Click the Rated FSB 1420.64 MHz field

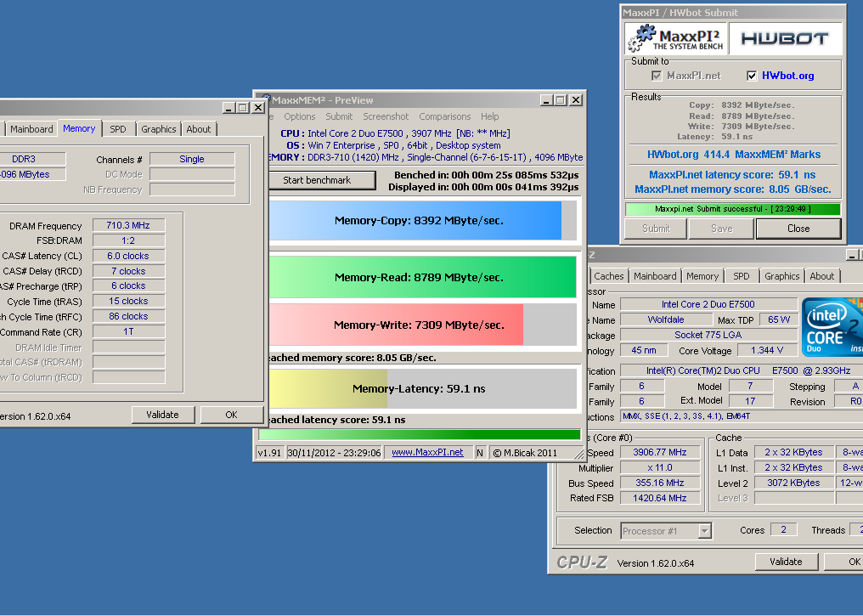click(660, 498)
